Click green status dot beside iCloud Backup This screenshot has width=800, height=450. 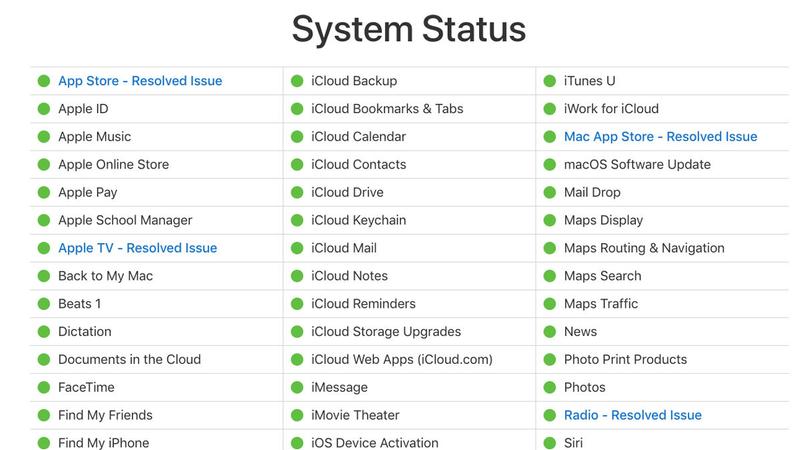(297, 81)
